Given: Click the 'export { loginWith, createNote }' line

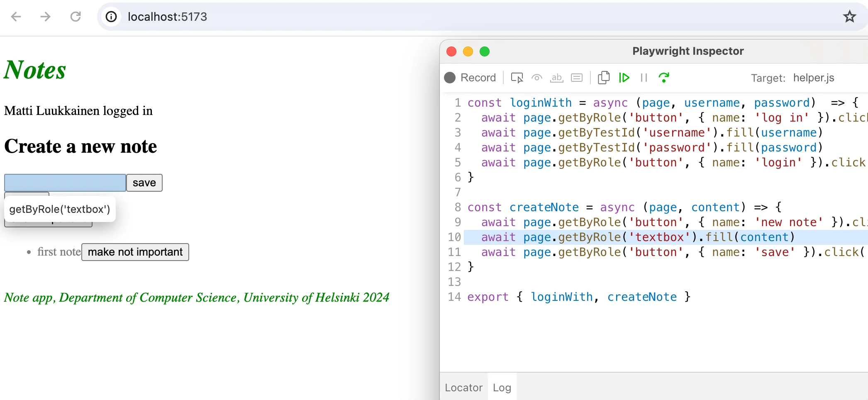Looking at the screenshot, I should pos(579,297).
